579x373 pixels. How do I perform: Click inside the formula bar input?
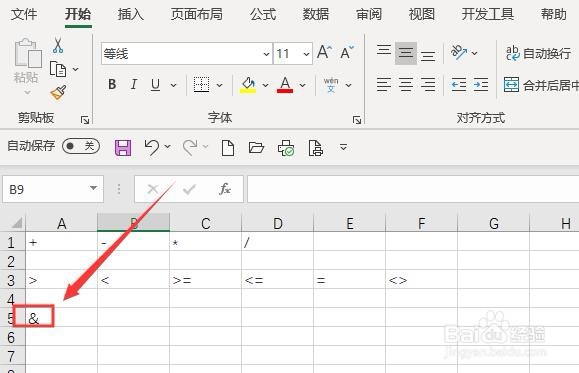click(x=413, y=189)
